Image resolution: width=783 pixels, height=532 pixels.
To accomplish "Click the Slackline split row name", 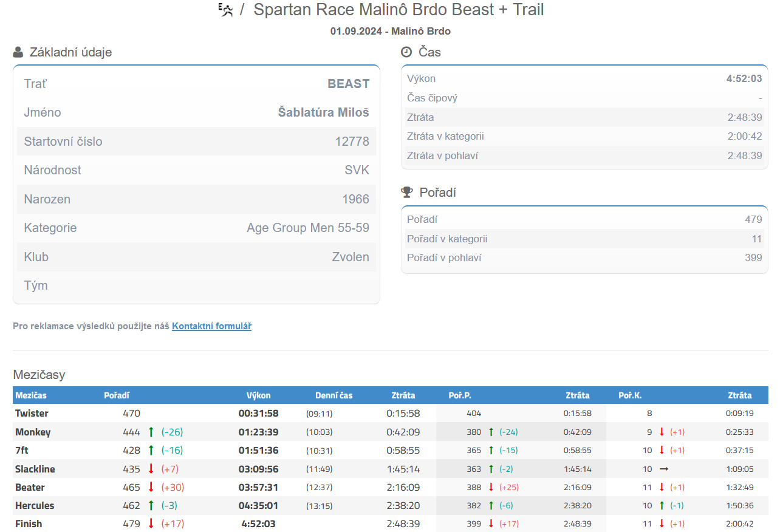I will [35, 469].
